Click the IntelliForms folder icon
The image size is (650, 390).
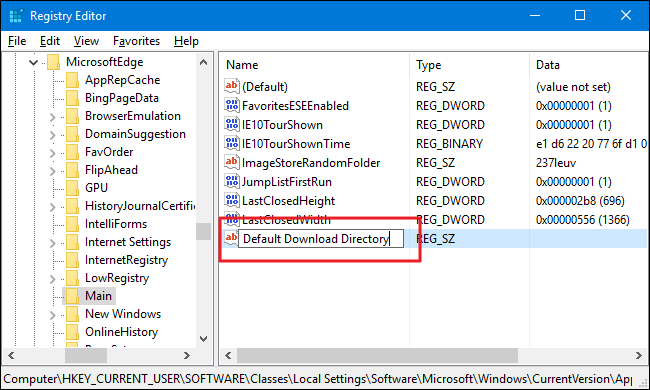(73, 224)
